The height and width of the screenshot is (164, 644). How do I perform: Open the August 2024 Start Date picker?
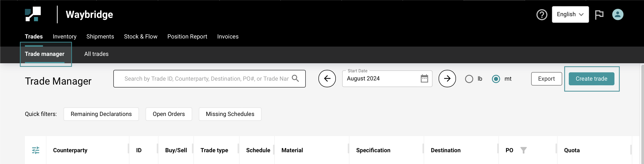pos(380,79)
